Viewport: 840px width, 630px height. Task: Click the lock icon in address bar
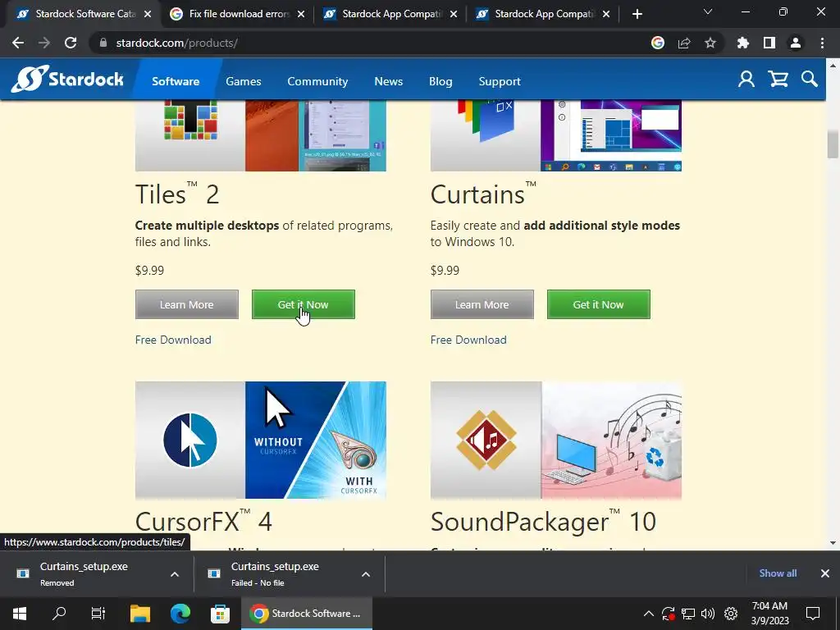tap(103, 43)
